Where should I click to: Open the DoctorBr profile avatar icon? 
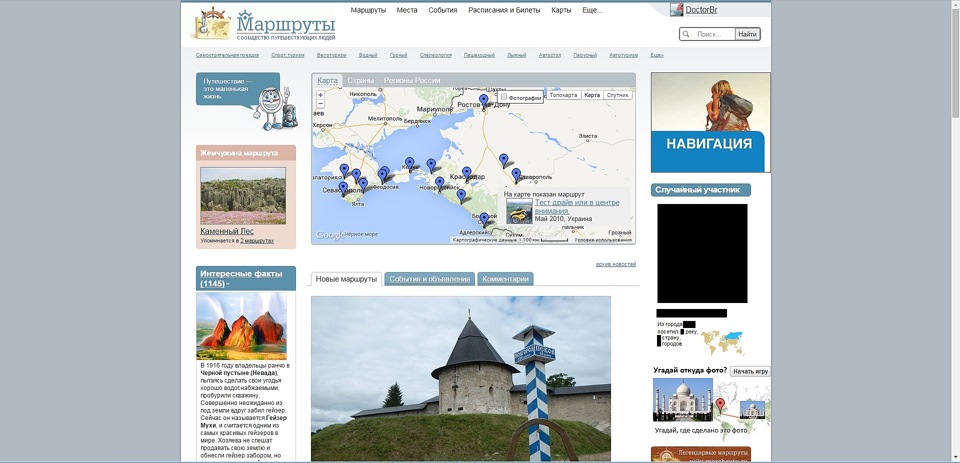676,10
